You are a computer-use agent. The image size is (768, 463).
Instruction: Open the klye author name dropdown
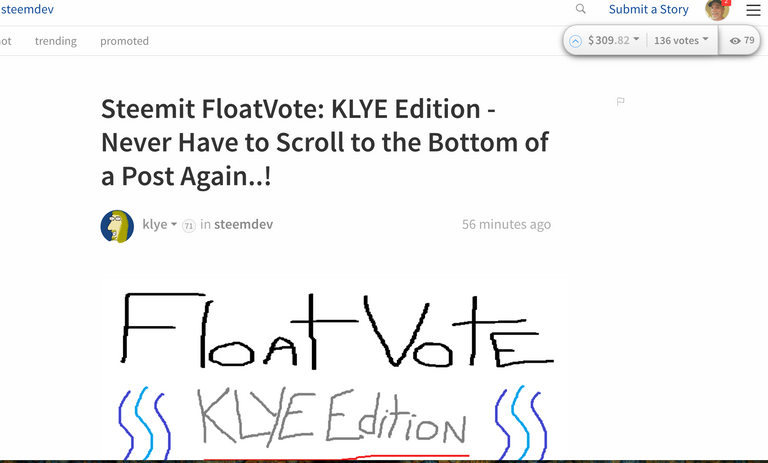tap(159, 224)
